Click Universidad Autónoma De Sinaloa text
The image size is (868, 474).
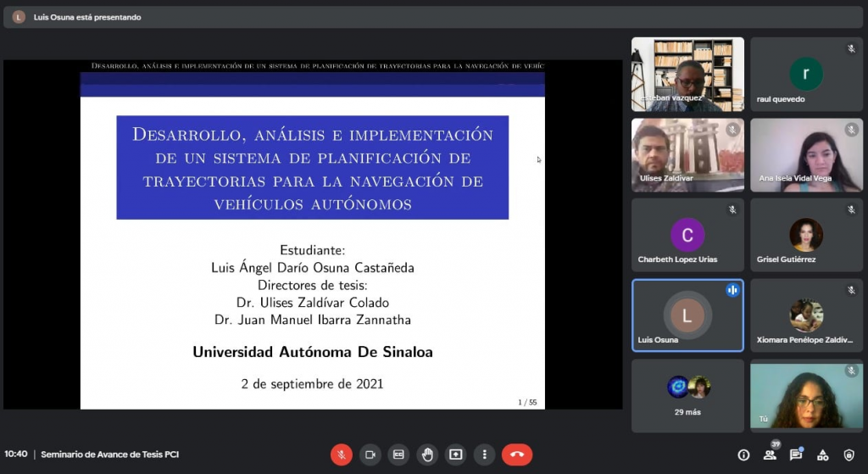[x=313, y=352]
